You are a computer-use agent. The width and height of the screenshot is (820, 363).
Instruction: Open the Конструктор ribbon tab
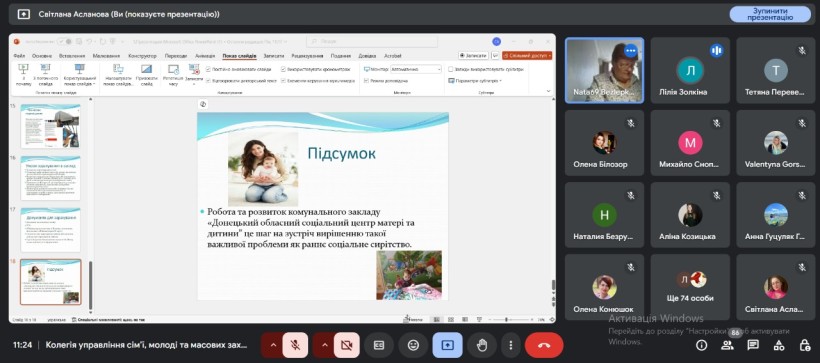tap(142, 56)
